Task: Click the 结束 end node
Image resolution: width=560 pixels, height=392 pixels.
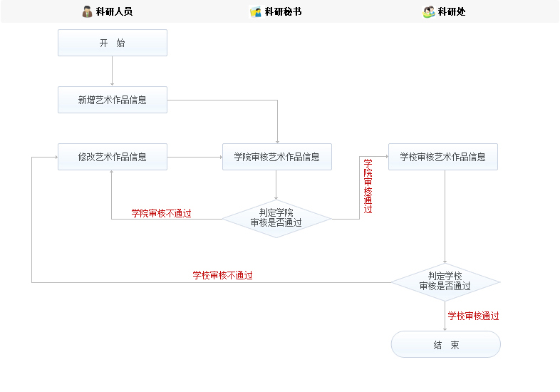Action: pos(446,344)
